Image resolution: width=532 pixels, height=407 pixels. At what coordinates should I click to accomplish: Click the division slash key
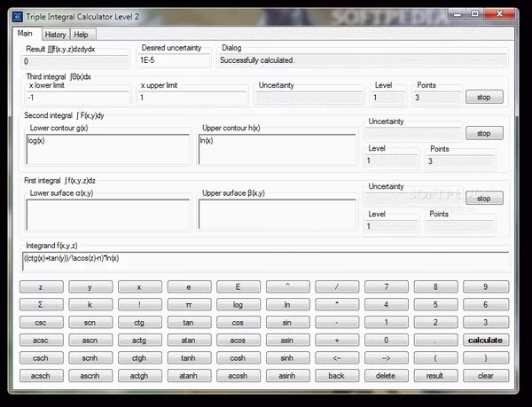(337, 287)
